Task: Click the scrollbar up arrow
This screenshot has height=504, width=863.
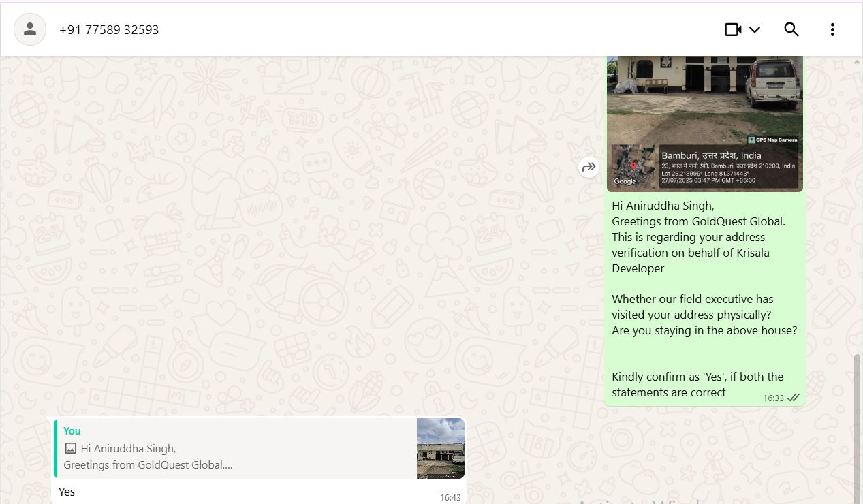Action: [x=858, y=62]
